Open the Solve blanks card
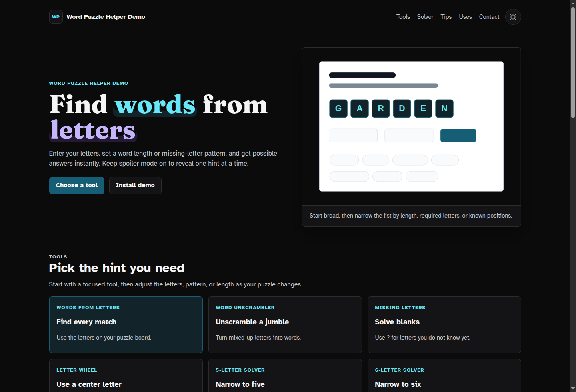Image resolution: width=576 pixels, height=392 pixels. (x=444, y=325)
